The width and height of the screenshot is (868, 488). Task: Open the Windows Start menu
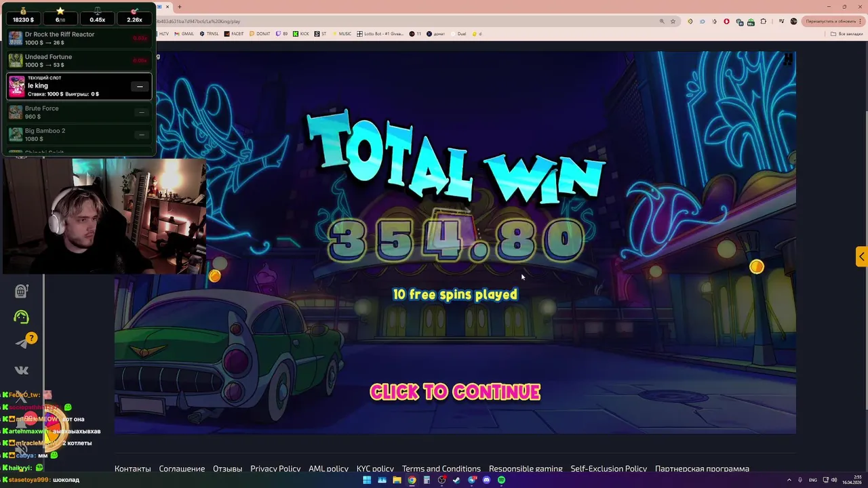[x=367, y=480]
